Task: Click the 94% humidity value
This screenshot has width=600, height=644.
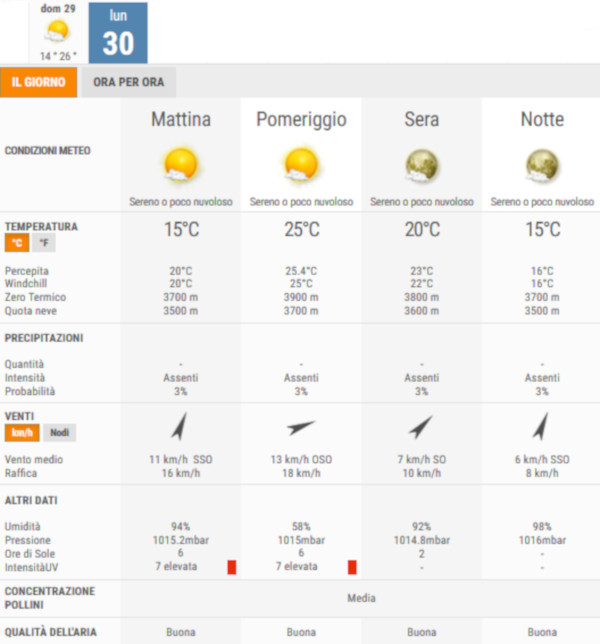Action: (181, 527)
